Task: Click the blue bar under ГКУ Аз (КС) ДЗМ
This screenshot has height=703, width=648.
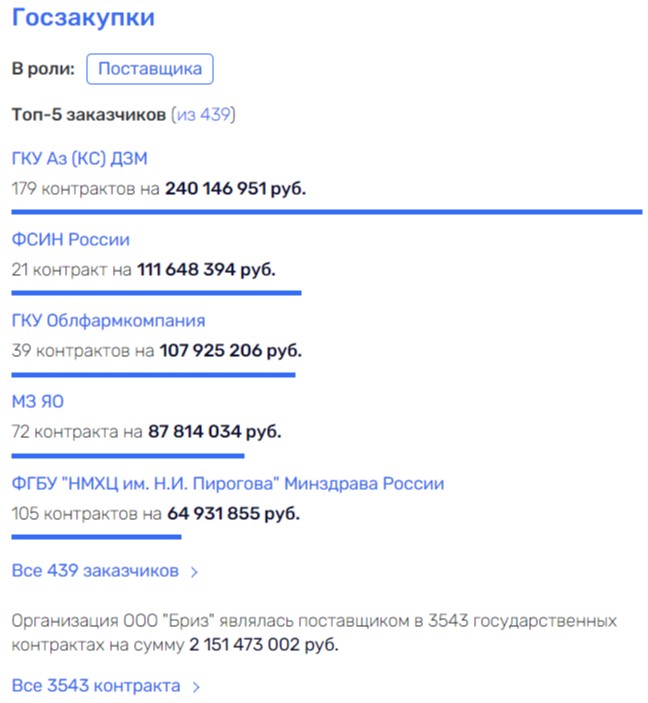Action: [326, 211]
